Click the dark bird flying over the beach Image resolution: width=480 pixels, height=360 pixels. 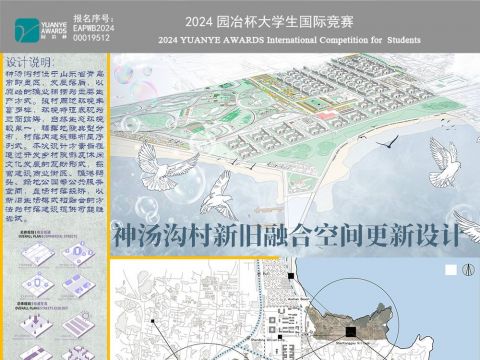(388, 142)
